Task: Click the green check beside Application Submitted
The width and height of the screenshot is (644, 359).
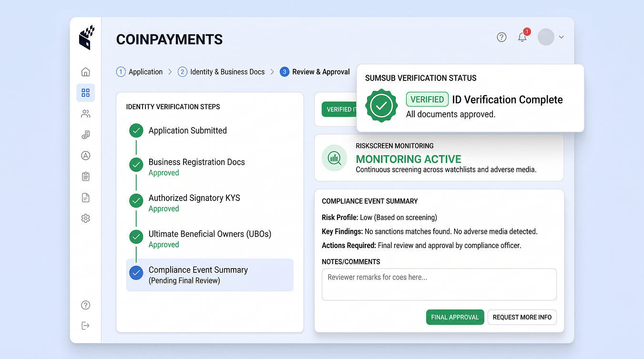Action: [x=136, y=130]
